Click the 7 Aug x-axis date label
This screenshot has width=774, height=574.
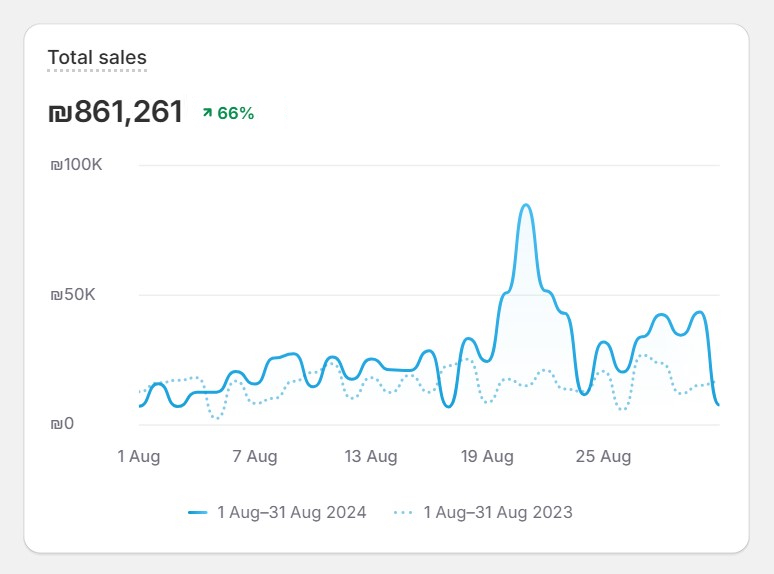tap(255, 456)
